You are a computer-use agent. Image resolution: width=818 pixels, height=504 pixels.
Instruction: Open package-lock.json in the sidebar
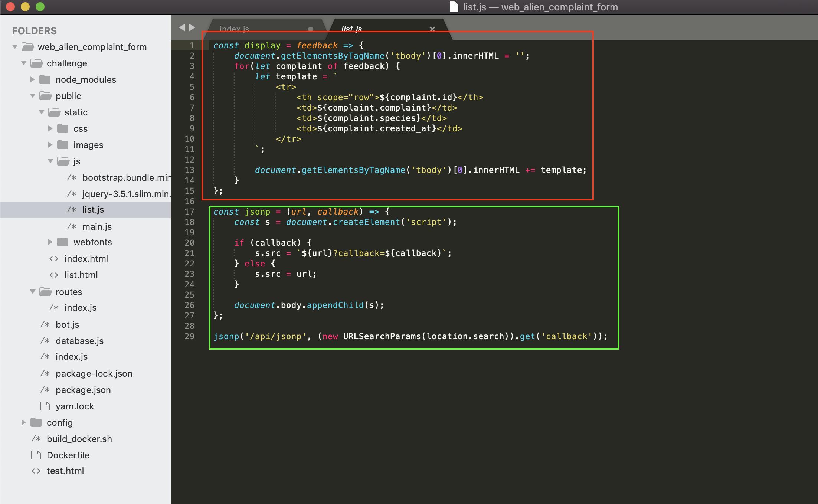[x=94, y=373]
